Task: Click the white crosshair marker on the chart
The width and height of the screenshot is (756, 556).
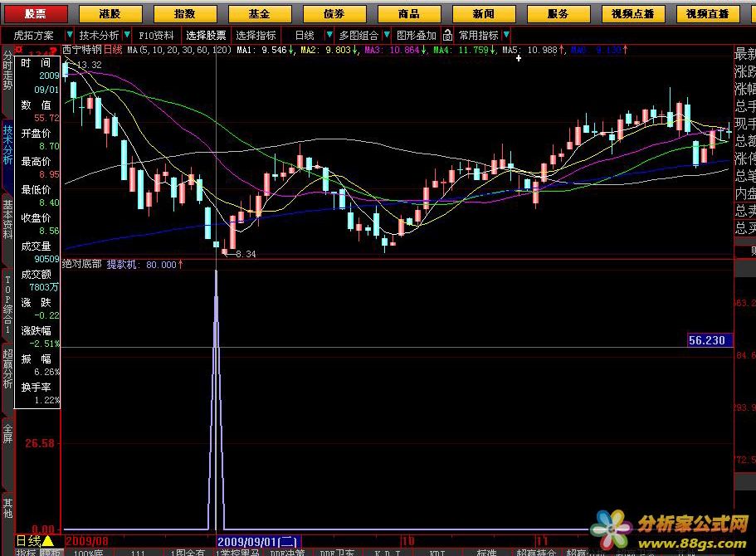Action: coord(518,59)
